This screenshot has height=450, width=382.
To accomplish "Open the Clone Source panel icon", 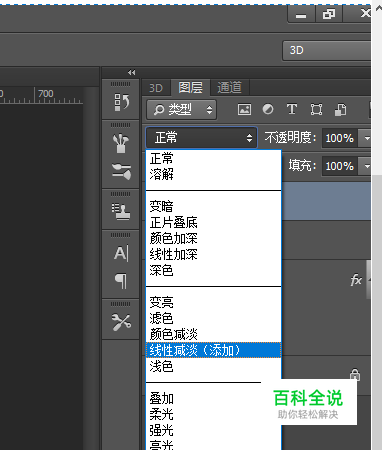I will click(121, 211).
